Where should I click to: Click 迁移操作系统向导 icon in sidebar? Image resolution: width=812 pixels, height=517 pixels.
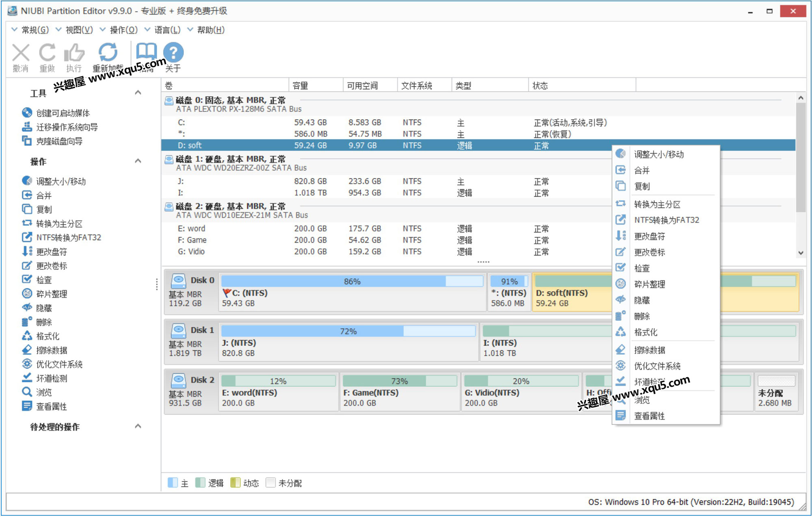coord(27,127)
